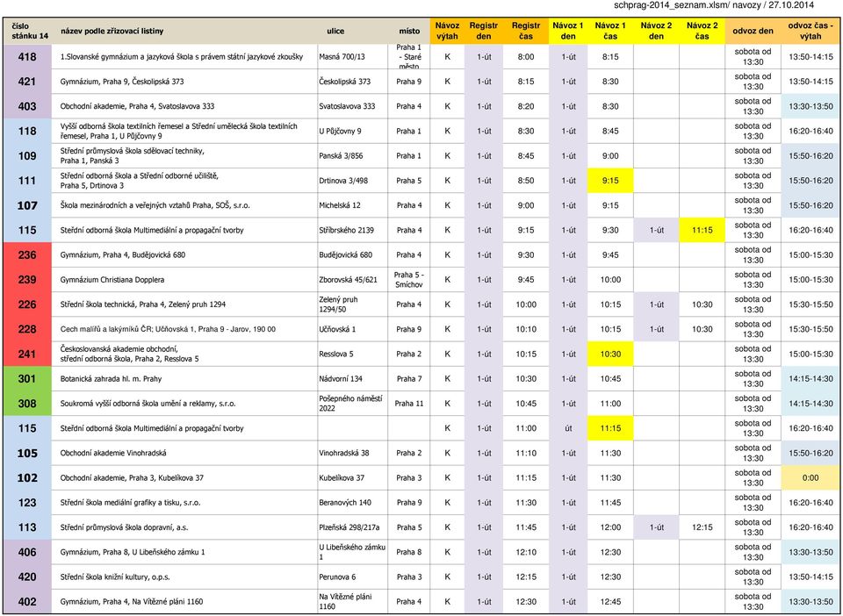
Task: Select stall number cell 418
Action: click(27, 56)
